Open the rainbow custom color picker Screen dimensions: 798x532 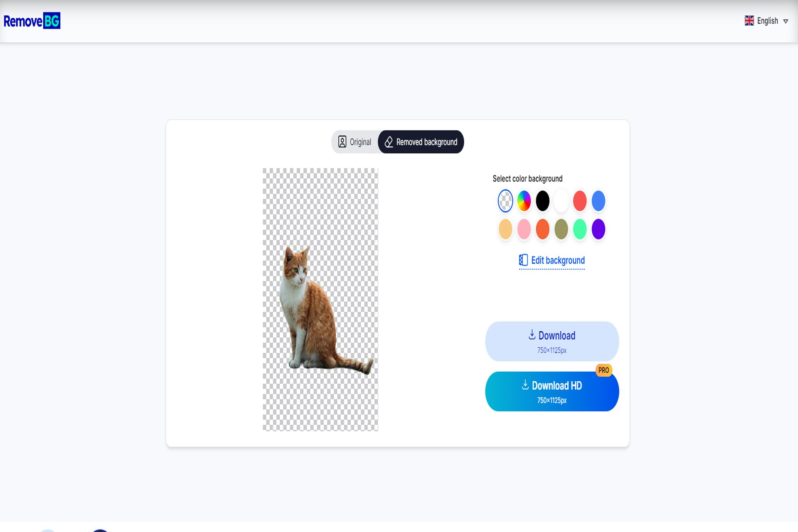[524, 201]
